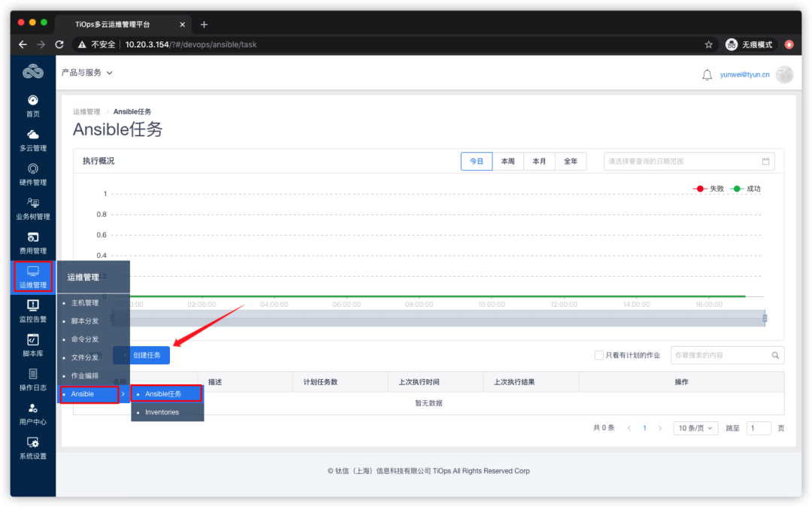Open the 首页 sidebar icon
812x507 pixels.
point(32,105)
